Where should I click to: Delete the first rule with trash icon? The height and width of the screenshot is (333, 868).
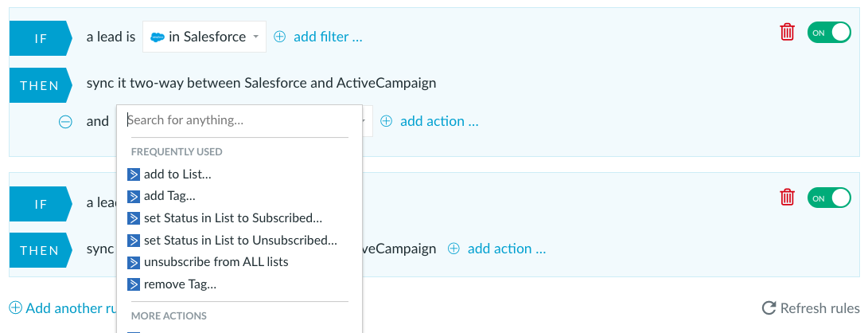point(787,32)
